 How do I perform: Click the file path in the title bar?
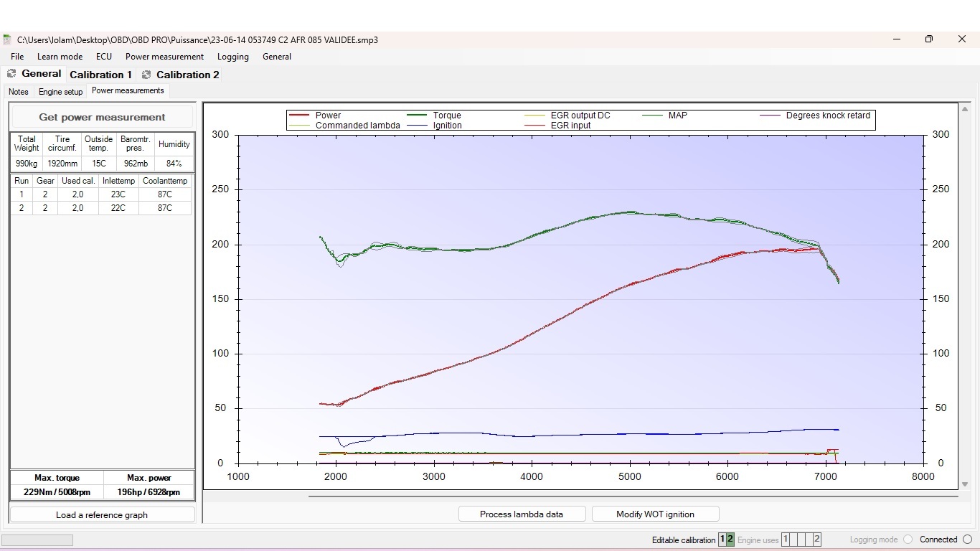click(197, 40)
